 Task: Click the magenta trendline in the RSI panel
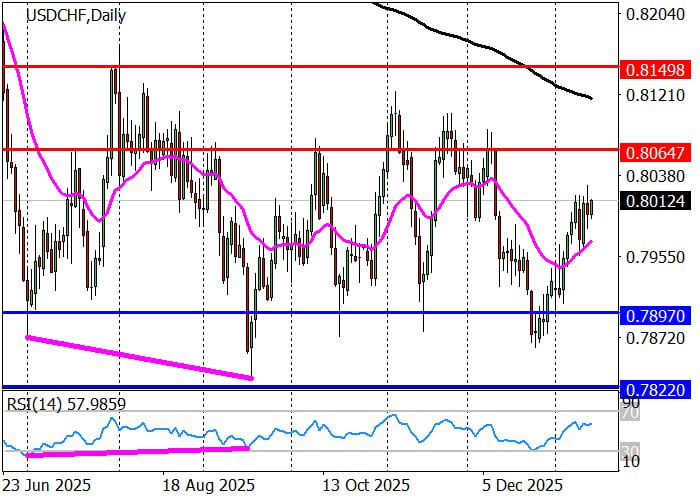(x=140, y=452)
